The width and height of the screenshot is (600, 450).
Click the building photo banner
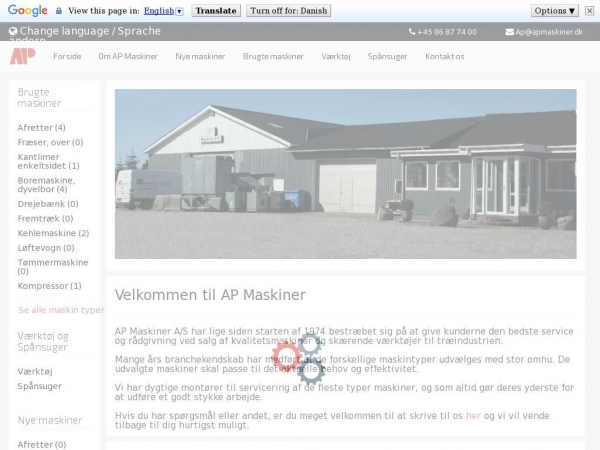pyautogui.click(x=346, y=174)
